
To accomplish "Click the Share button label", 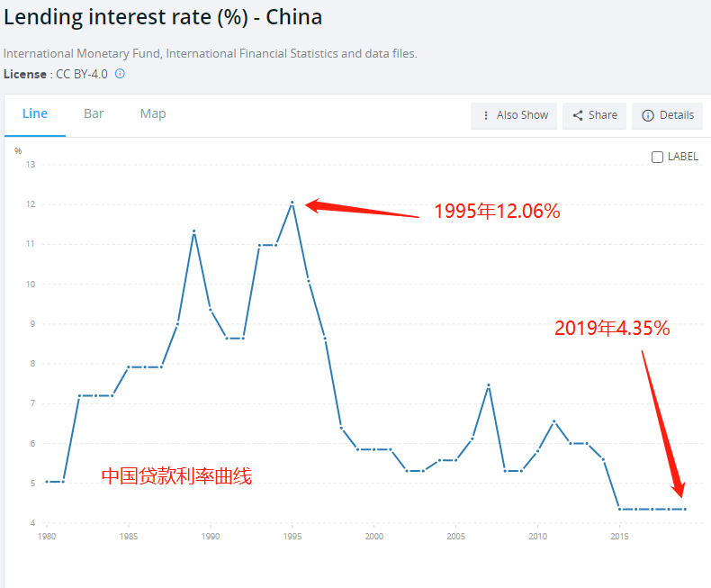I will (x=603, y=115).
